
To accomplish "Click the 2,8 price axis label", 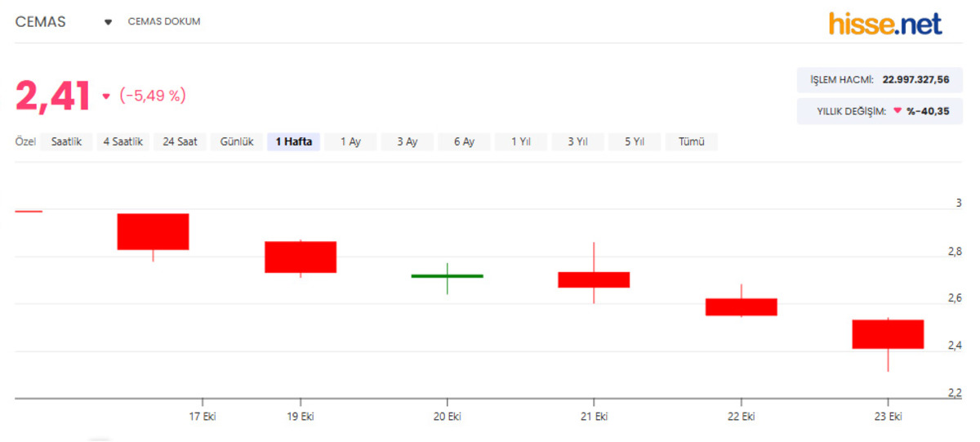I will [955, 251].
